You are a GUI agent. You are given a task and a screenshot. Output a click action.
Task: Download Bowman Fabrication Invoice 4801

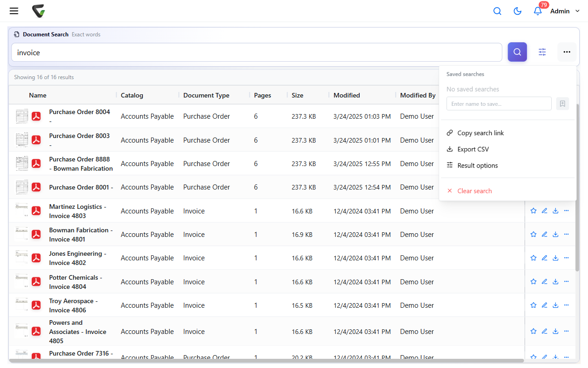[555, 234]
